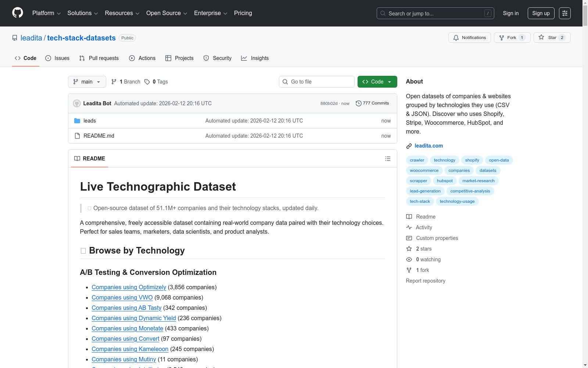Screen dimensions: 588x368
Task: Click the bell icon in Notifications
Action: [x=456, y=38]
